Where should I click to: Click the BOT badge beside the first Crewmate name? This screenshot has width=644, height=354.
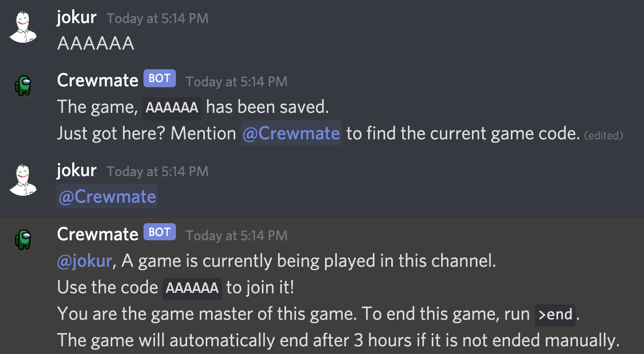(x=159, y=78)
